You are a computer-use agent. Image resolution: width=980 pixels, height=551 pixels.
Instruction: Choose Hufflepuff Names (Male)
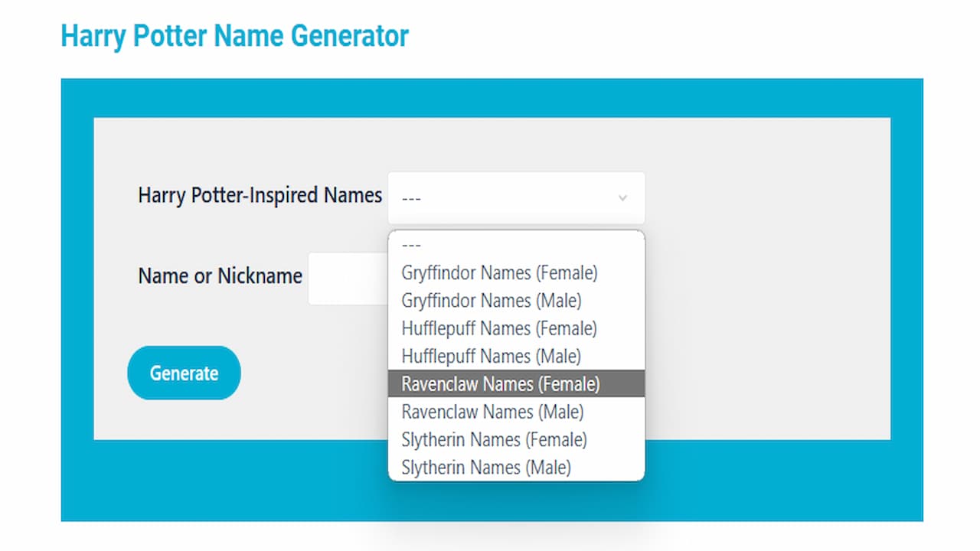click(491, 357)
